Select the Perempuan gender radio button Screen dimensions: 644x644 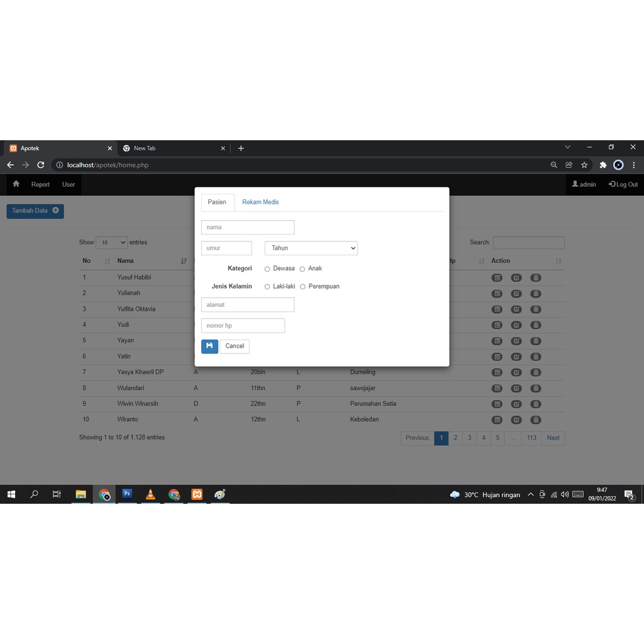(303, 287)
